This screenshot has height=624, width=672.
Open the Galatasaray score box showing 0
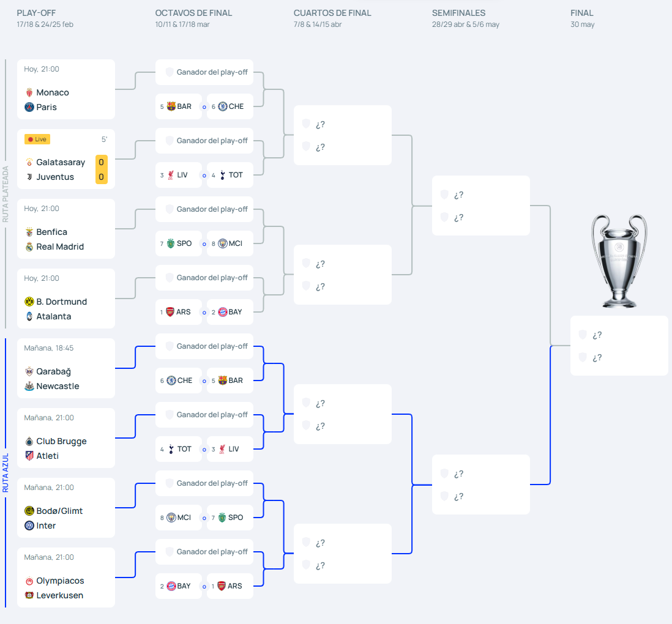101,162
